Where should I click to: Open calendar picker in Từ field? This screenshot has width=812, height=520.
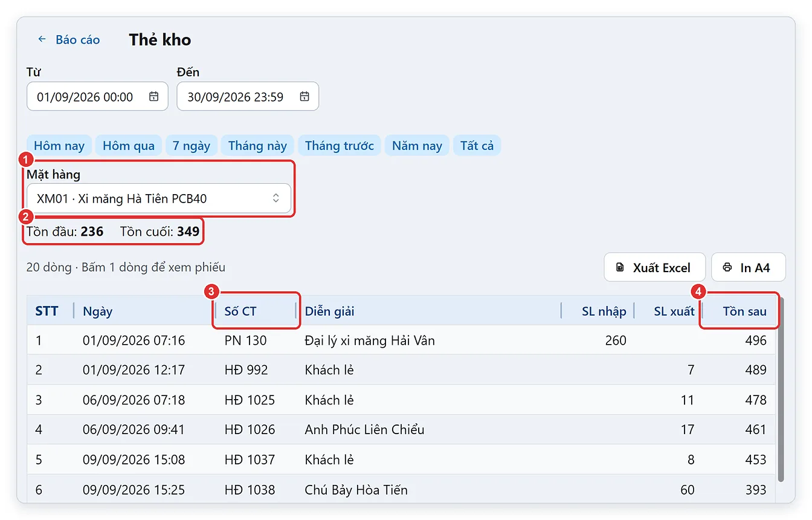pyautogui.click(x=154, y=97)
